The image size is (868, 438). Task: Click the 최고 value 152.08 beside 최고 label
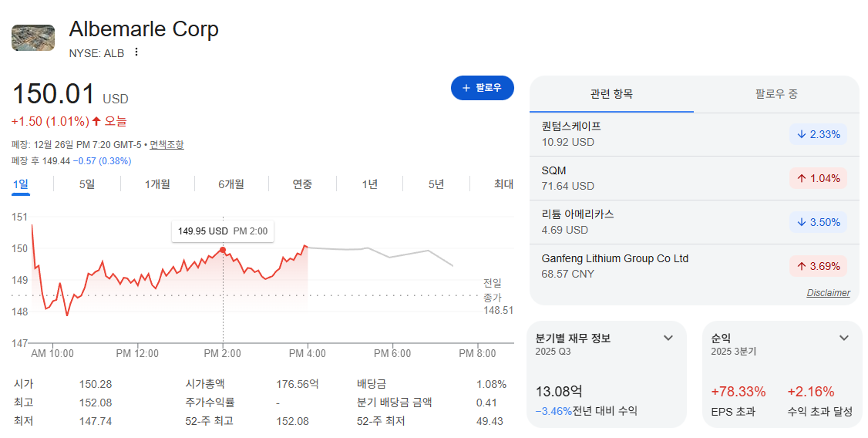tap(96, 403)
